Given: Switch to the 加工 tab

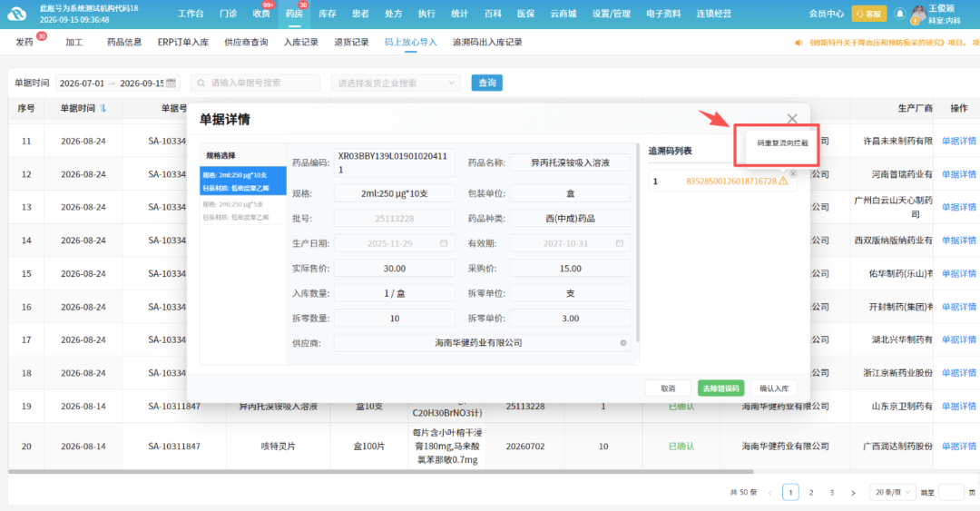Looking at the screenshot, I should 73,42.
